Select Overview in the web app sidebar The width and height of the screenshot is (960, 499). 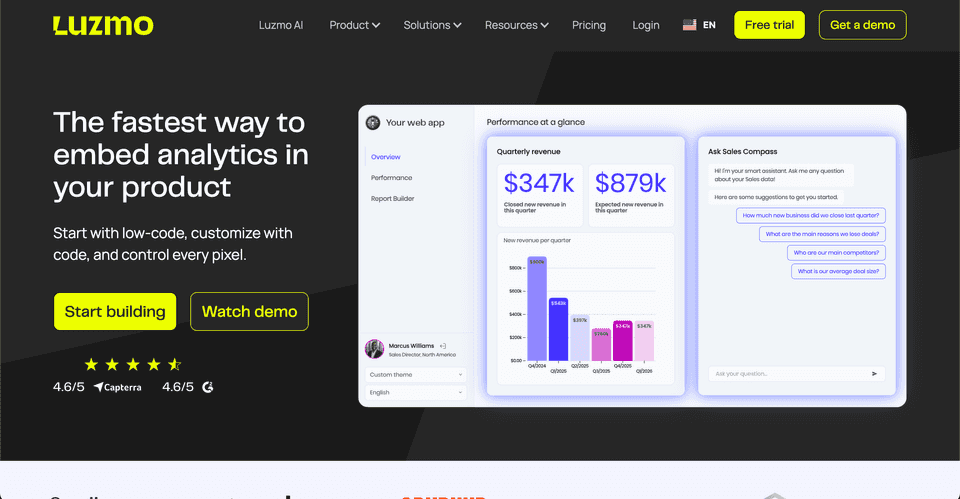(386, 157)
